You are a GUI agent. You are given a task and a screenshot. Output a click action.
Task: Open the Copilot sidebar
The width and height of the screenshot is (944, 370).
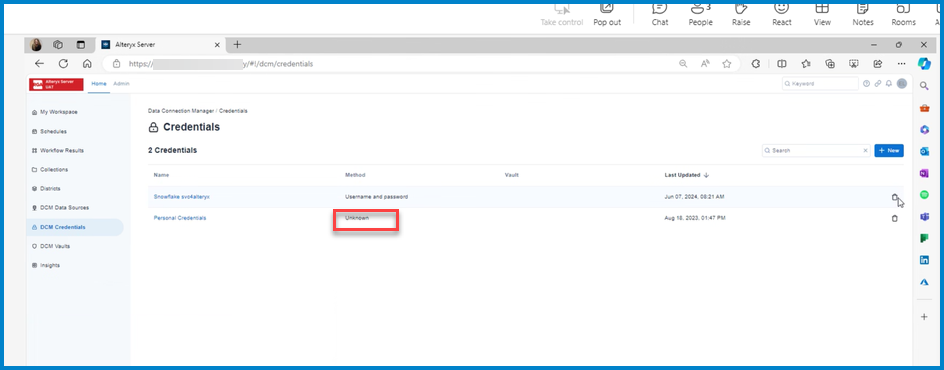pyautogui.click(x=924, y=64)
